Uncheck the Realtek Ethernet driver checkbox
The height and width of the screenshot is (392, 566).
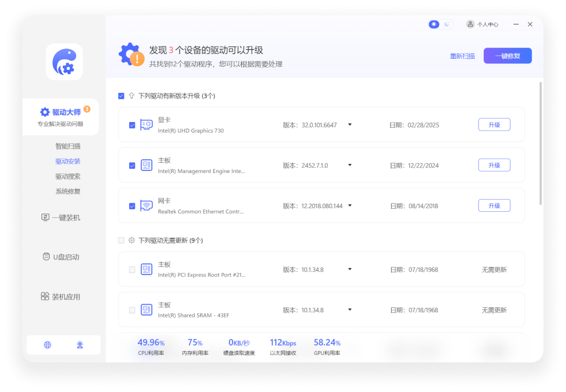[132, 206]
